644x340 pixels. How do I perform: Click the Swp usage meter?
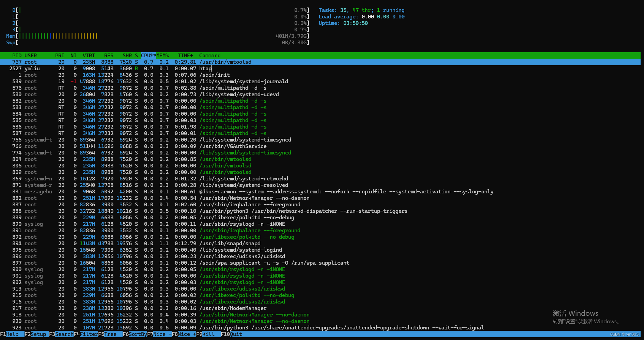click(x=158, y=43)
